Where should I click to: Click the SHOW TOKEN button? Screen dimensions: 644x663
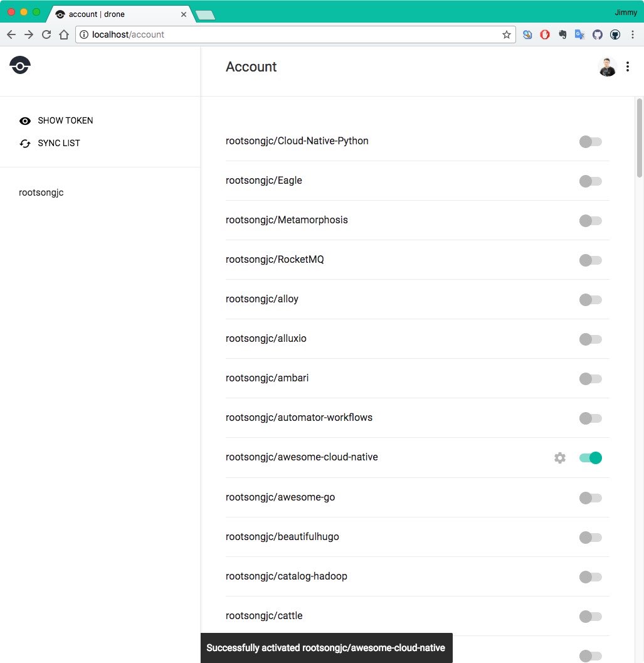click(65, 120)
